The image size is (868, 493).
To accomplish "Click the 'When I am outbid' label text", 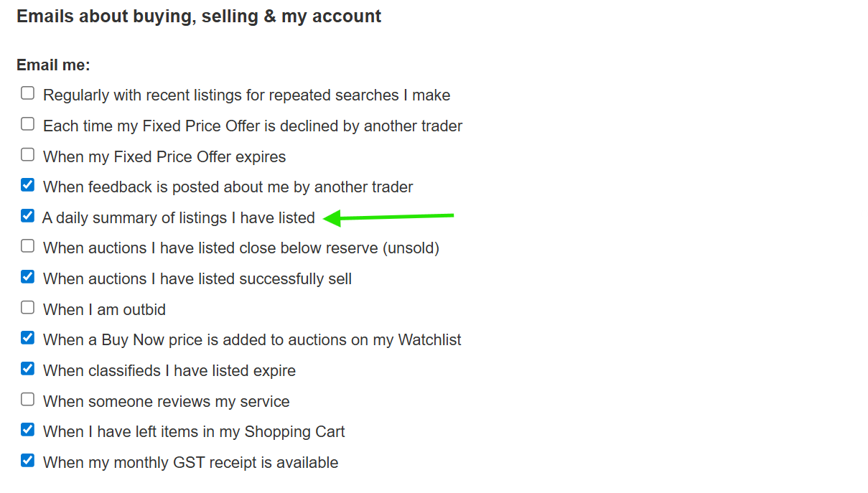I will point(104,310).
